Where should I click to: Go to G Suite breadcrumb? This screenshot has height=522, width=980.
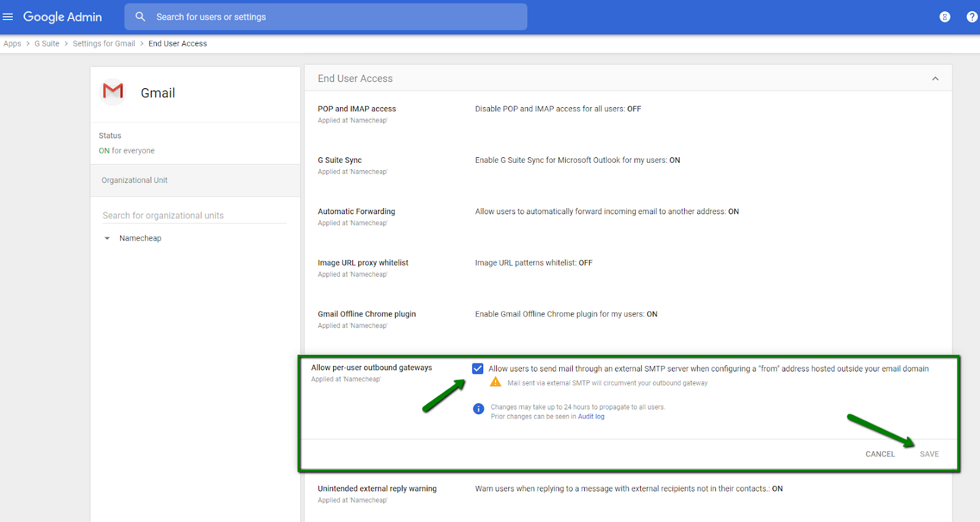click(x=47, y=43)
